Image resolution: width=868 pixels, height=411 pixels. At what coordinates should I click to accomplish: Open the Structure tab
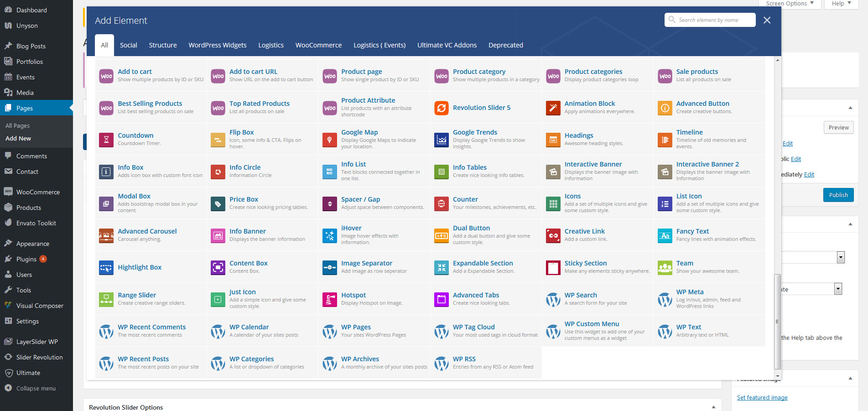[x=163, y=45]
